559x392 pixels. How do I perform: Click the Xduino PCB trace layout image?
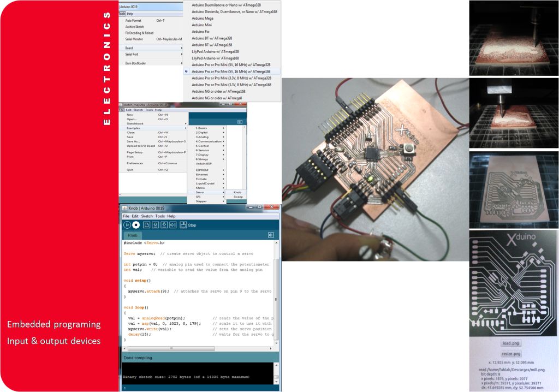[514, 283]
